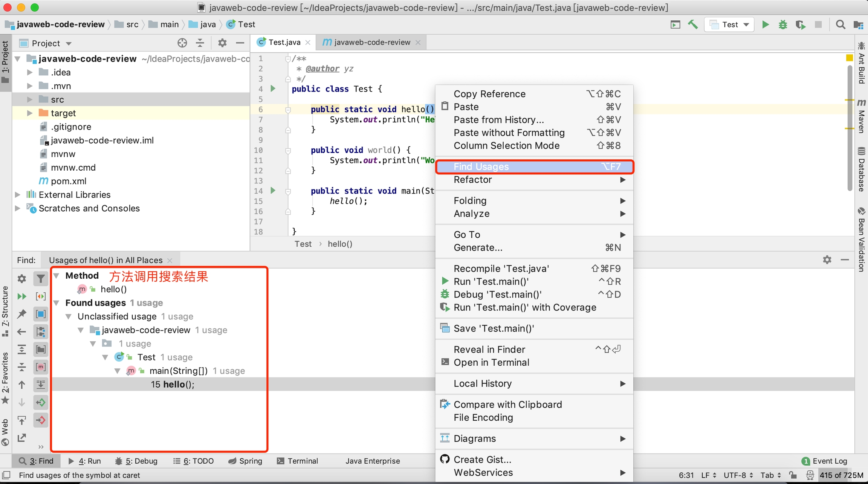Click the Build project hammer icon
The width and height of the screenshot is (868, 484).
coord(692,24)
